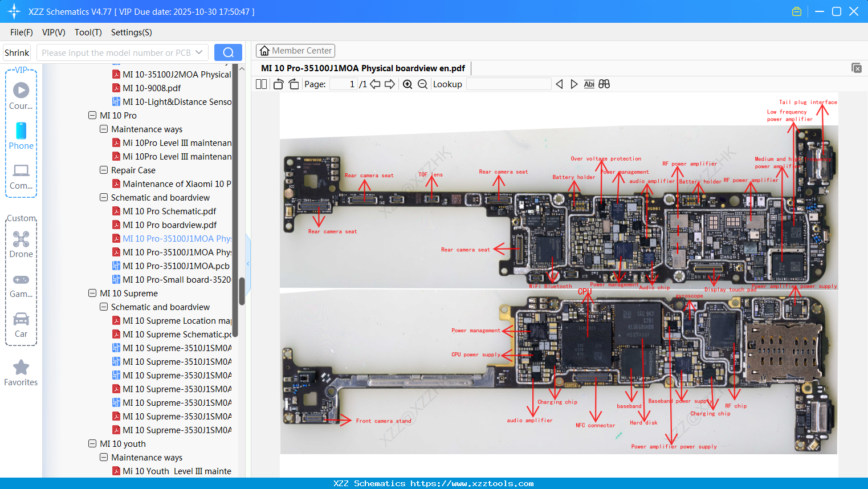Click the Shrink button
The width and height of the screenshot is (868, 489).
(17, 52)
